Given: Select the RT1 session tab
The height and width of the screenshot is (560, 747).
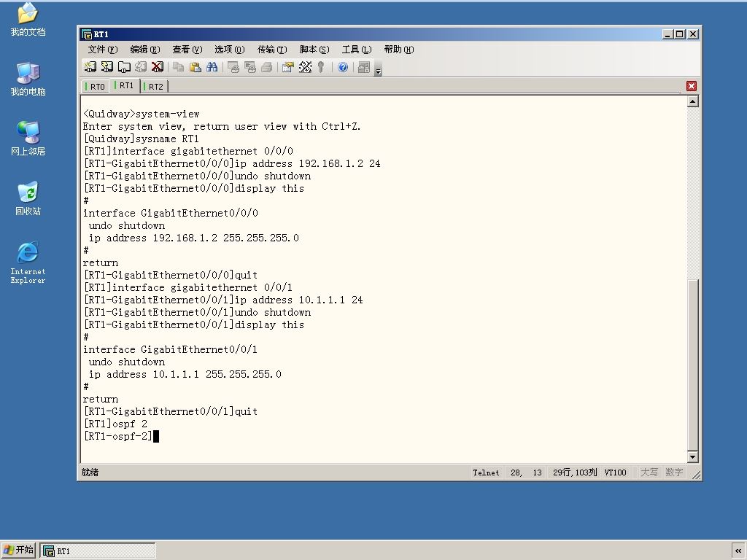Looking at the screenshot, I should (x=125, y=86).
